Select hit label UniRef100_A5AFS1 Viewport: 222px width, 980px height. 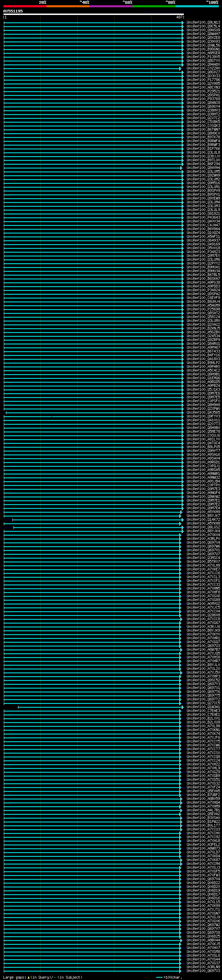(x=203, y=237)
